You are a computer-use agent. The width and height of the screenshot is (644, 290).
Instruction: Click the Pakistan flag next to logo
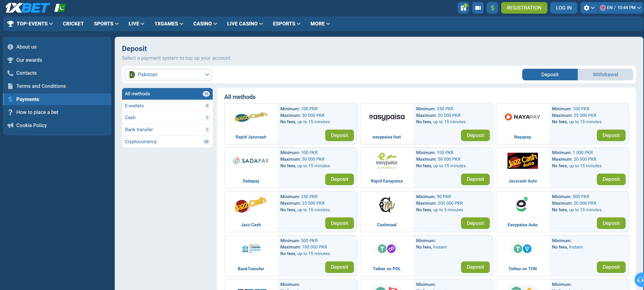(60, 8)
